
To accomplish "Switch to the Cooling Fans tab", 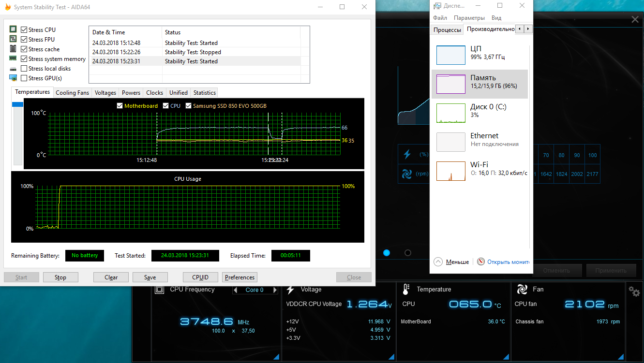I will [x=72, y=92].
